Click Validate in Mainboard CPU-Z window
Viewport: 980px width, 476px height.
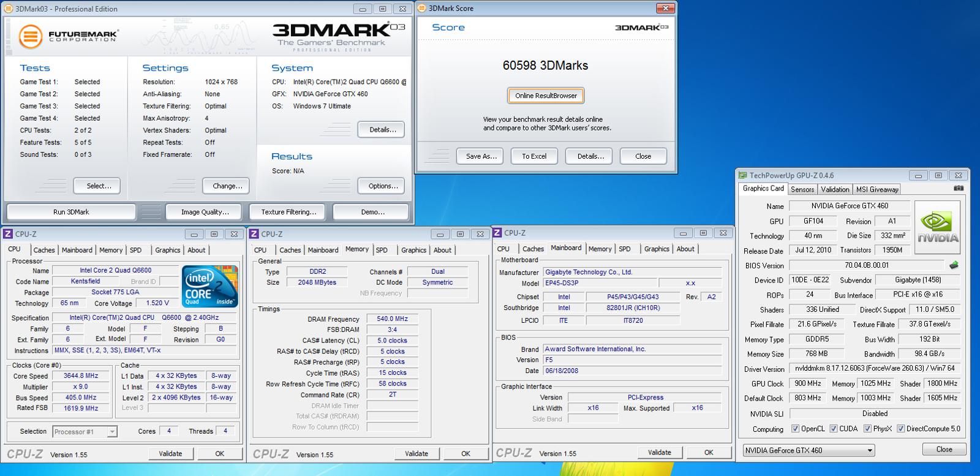659,453
